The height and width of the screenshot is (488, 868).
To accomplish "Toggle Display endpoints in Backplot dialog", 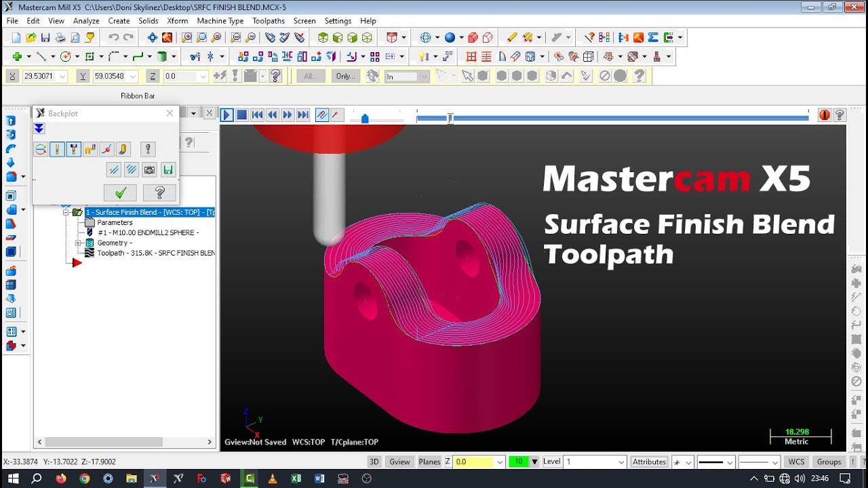I will (106, 149).
